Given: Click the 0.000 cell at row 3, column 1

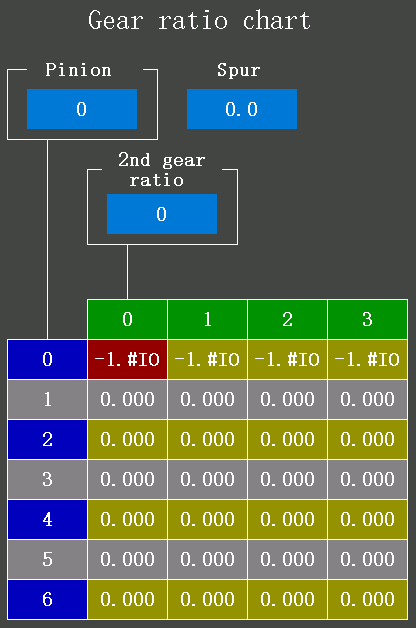Looking at the screenshot, I should click(x=207, y=479).
